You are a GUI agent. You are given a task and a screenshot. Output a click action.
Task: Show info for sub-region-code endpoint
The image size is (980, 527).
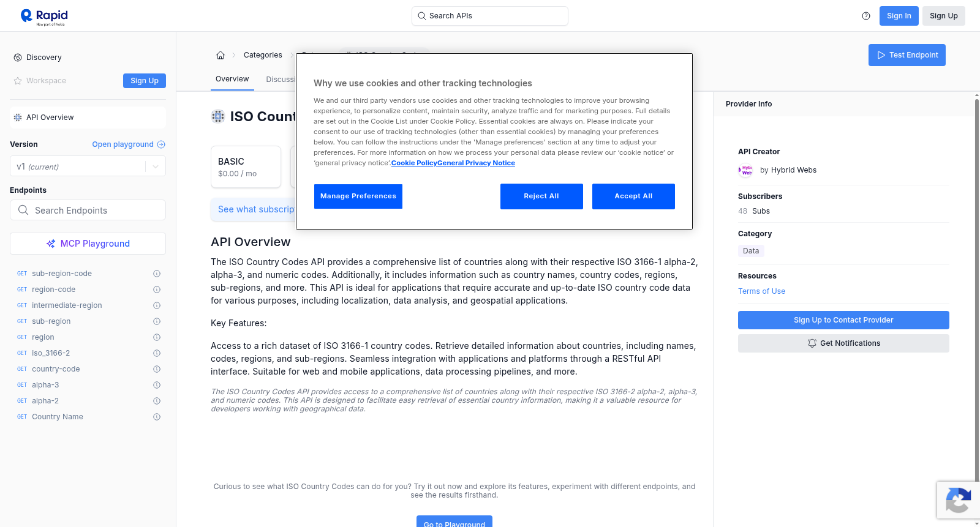[x=157, y=274]
